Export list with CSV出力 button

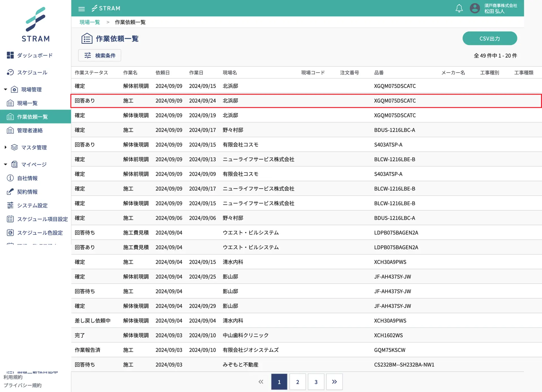coord(489,38)
